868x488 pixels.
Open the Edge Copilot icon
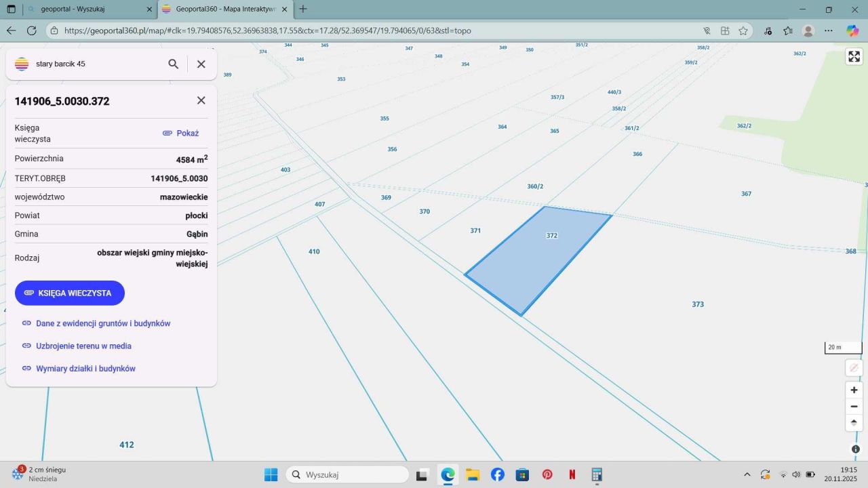[x=852, y=30]
